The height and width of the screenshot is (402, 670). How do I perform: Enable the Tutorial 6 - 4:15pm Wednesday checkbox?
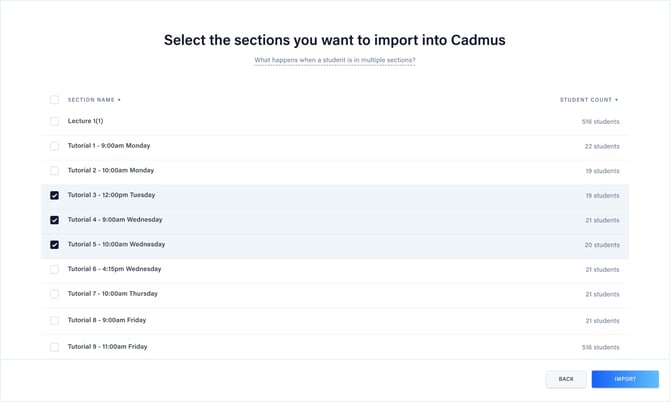(54, 269)
